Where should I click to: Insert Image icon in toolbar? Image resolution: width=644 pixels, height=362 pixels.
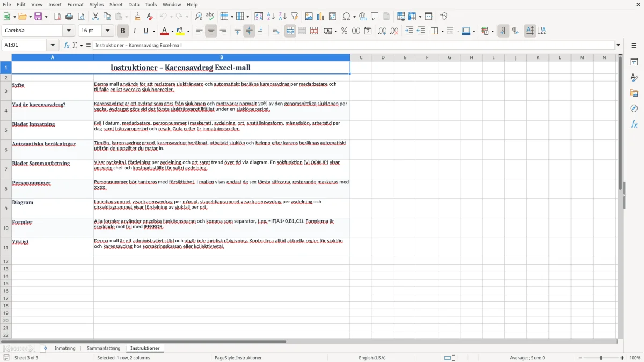click(x=309, y=17)
